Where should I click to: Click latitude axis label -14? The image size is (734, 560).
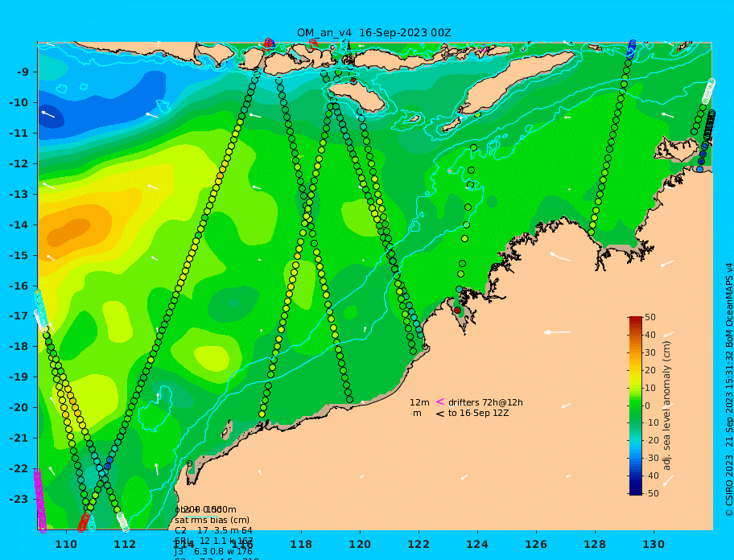point(19,225)
